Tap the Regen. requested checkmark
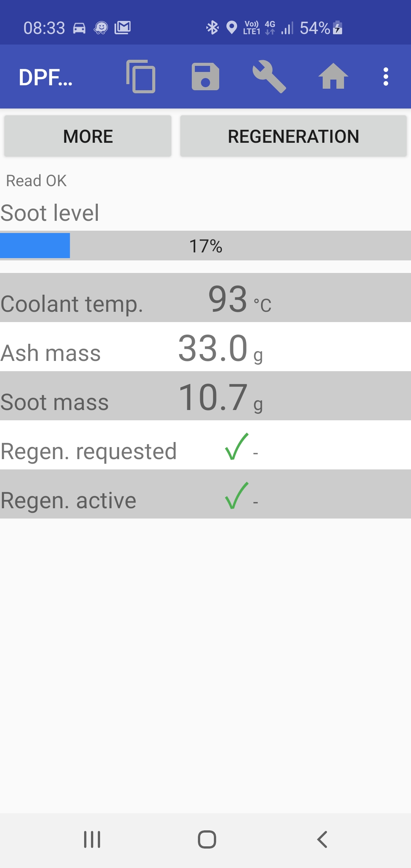Screen dimensions: 411x868 click(x=236, y=447)
